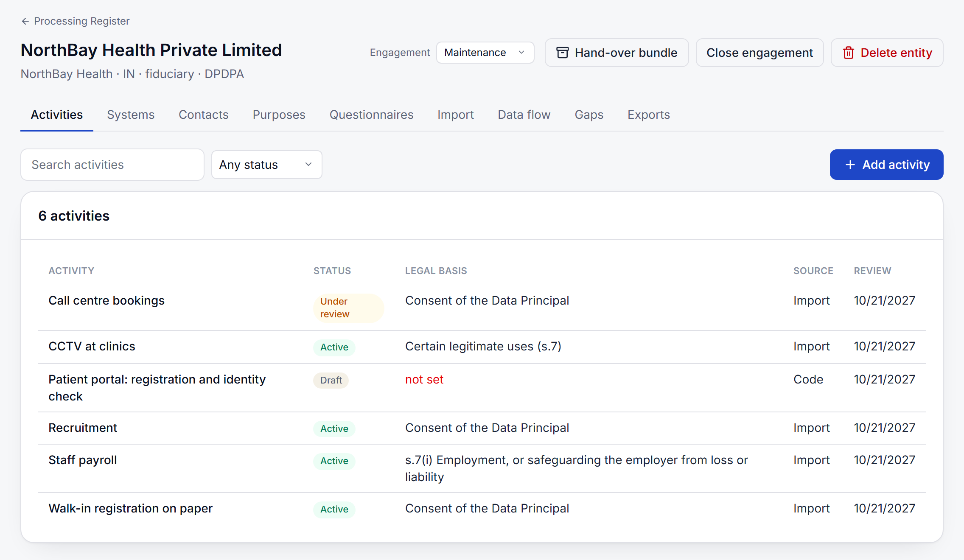Screen dimensions: 964x560
Task: Click the plus icon in Add activity
Action: 850,165
